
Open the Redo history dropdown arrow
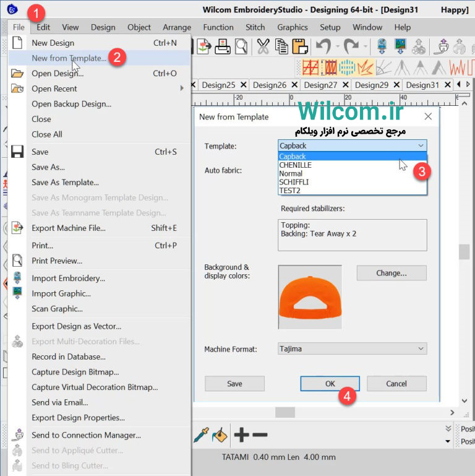pyautogui.click(x=366, y=46)
